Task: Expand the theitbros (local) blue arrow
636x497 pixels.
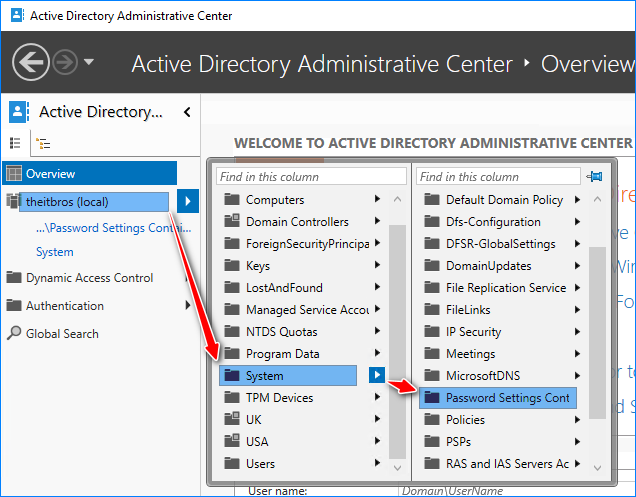Action: pos(188,202)
